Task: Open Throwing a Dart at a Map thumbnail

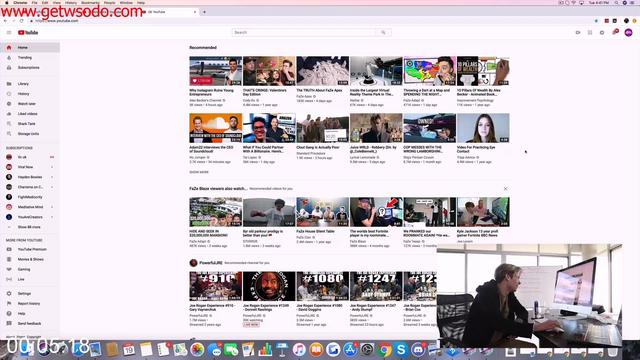Action: (x=429, y=71)
